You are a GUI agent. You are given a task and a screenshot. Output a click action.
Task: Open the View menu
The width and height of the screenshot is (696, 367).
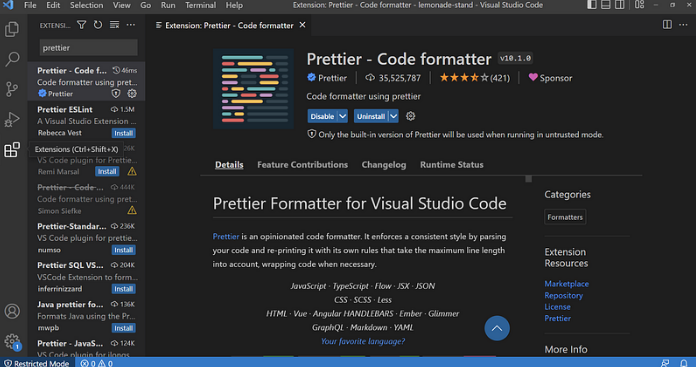point(121,5)
